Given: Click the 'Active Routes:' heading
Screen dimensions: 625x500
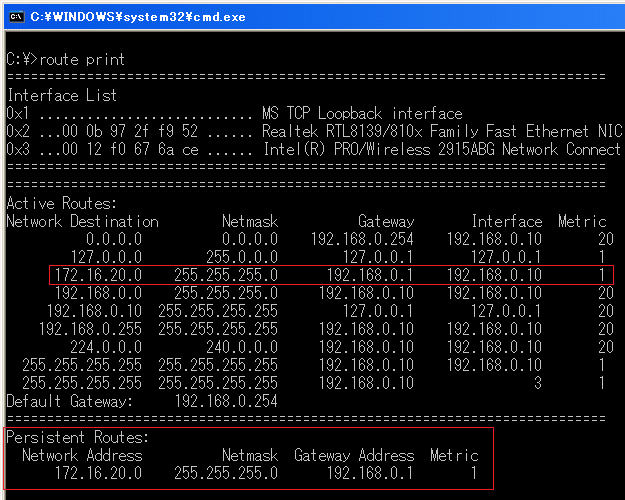Looking at the screenshot, I should click(62, 203).
